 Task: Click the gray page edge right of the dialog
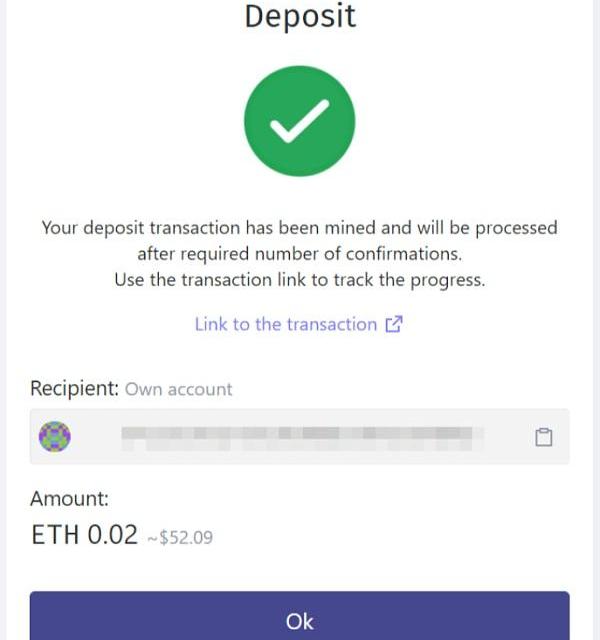[596, 320]
